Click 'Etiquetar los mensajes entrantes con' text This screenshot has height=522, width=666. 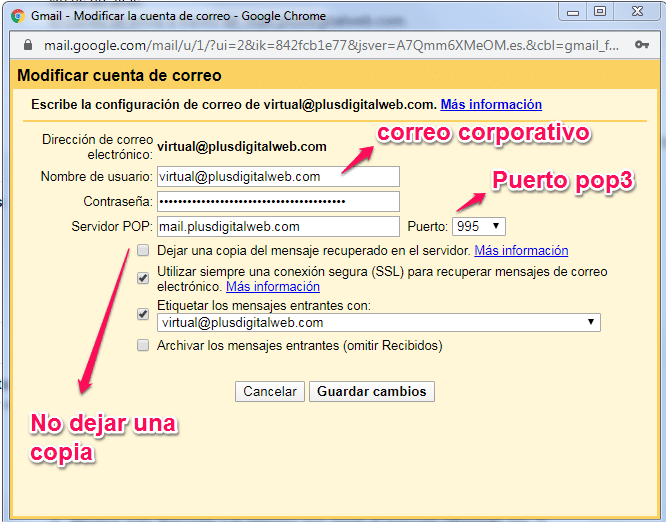tap(264, 305)
